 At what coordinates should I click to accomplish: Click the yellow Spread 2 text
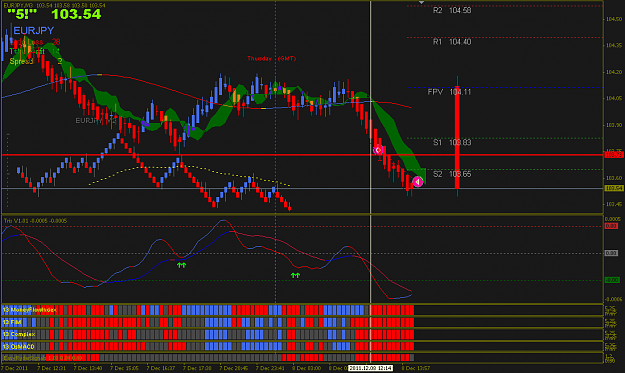click(x=36, y=61)
